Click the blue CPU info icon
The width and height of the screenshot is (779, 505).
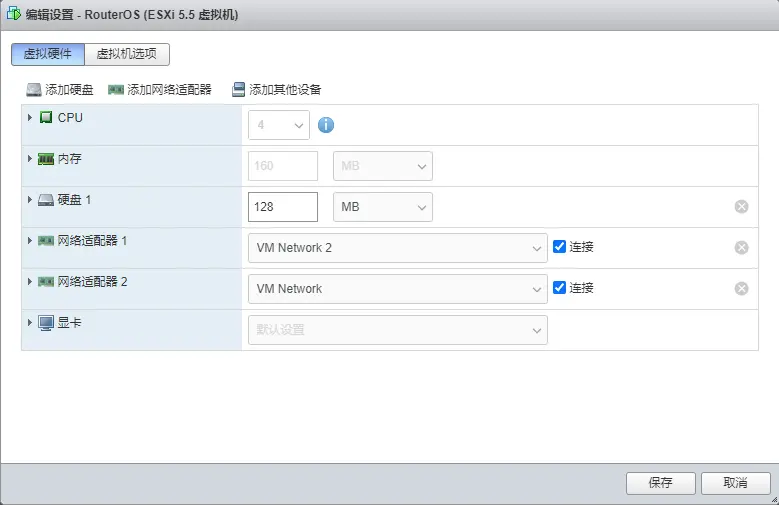[x=326, y=125]
